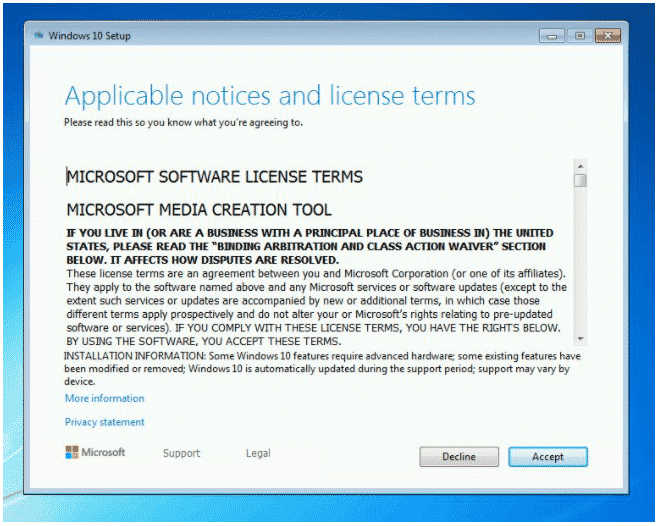Viewport: 659px width, 526px height.
Task: Accept the license terms
Action: [x=548, y=457]
